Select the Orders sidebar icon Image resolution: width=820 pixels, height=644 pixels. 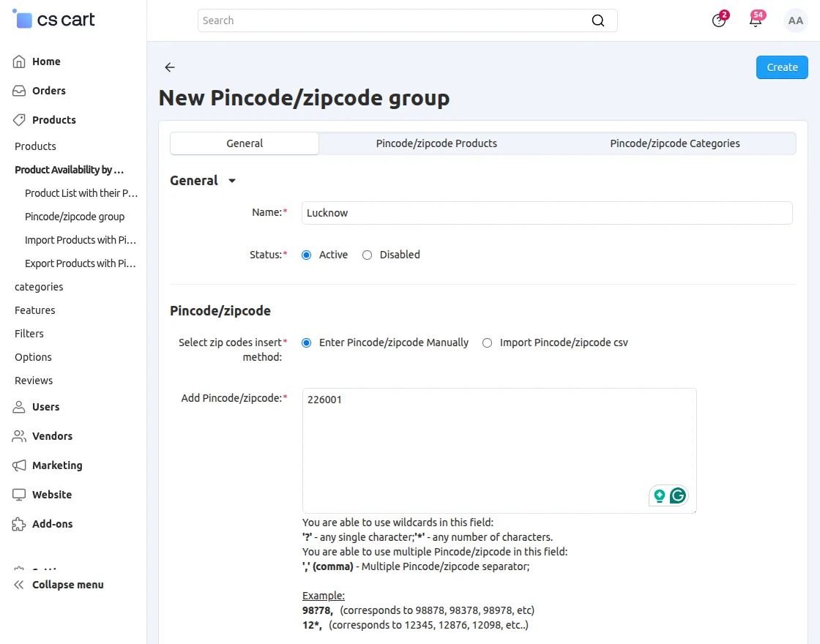18,91
